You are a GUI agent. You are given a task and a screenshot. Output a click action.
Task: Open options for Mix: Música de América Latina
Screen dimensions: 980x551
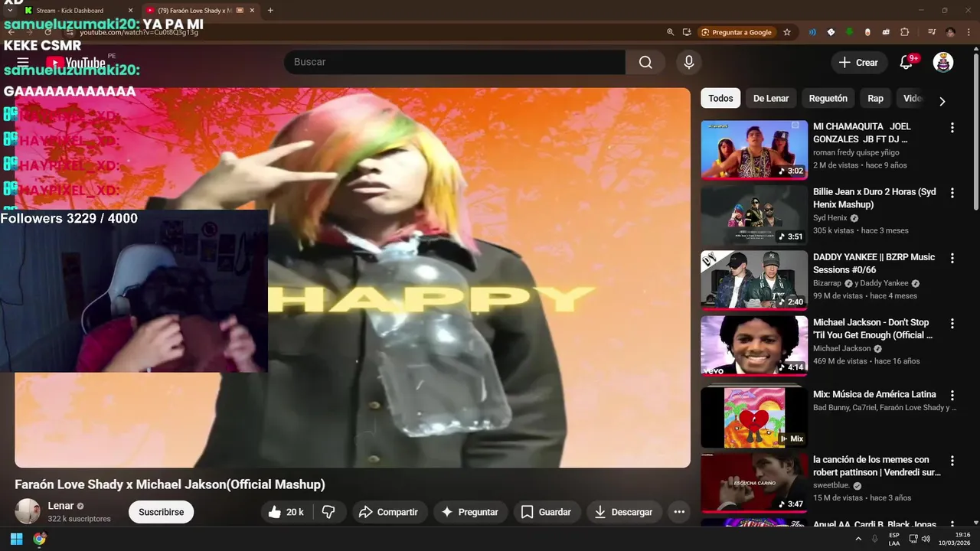tap(952, 396)
